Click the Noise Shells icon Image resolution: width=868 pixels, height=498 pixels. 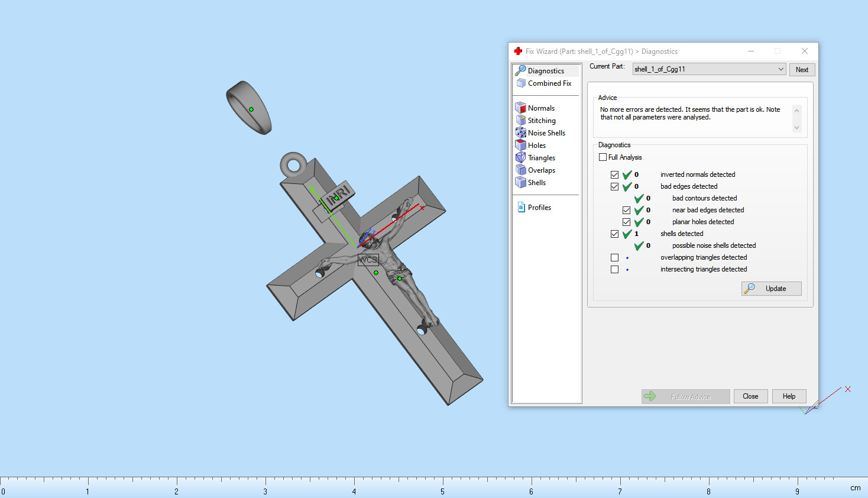click(520, 132)
